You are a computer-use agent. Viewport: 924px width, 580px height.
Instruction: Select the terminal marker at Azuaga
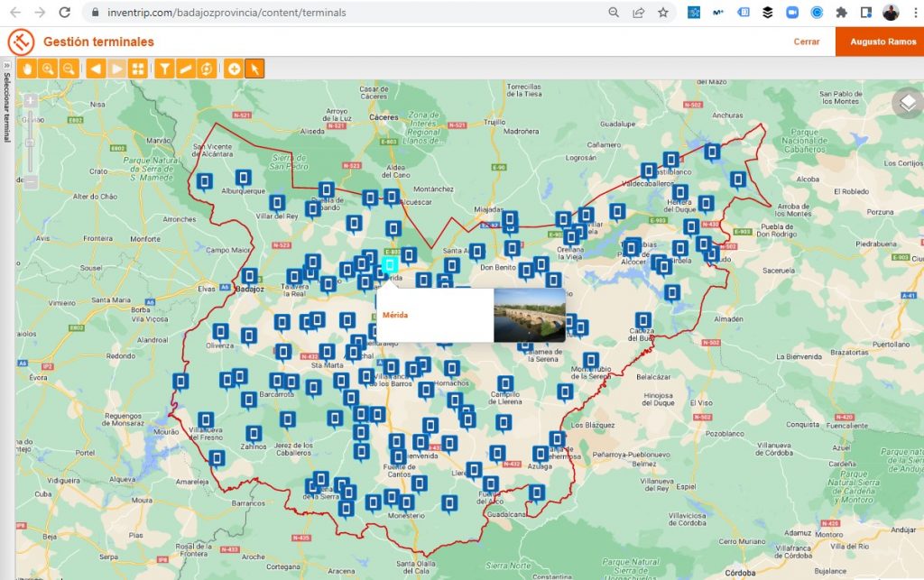(x=541, y=454)
